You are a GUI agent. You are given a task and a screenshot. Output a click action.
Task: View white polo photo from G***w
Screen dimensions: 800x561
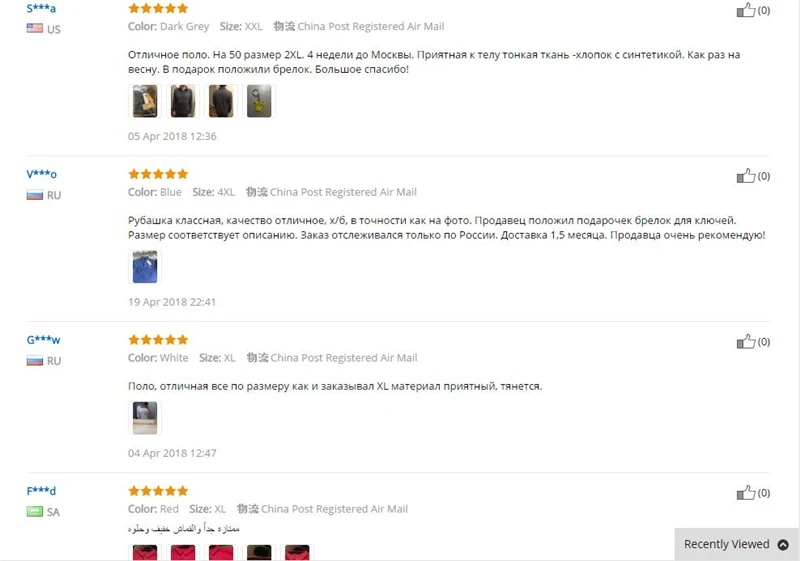(145, 418)
